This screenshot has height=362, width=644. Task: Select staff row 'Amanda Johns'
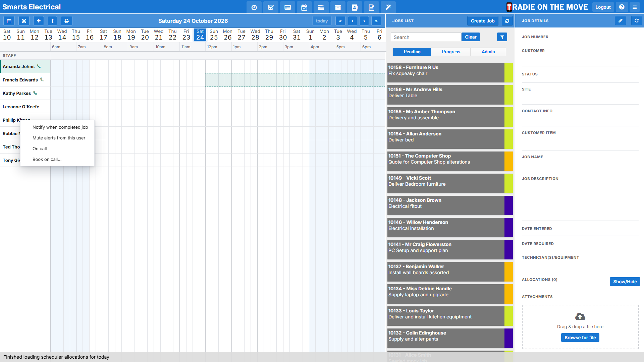[25, 66]
